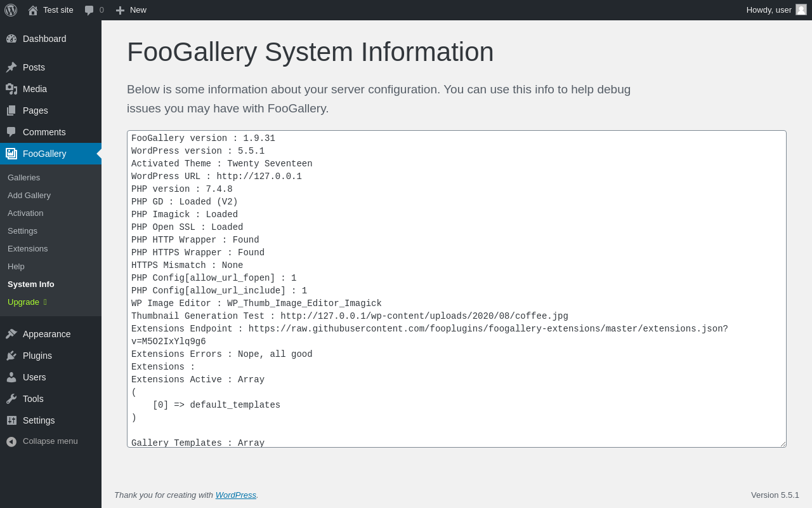Click the FooGallery System Information heading
Viewport: 812px width, 508px height.
point(310,52)
